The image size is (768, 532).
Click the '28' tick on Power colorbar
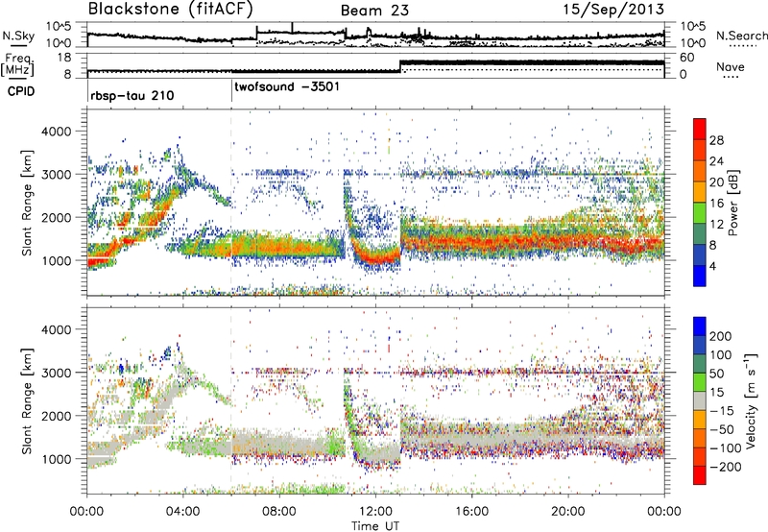[x=716, y=140]
